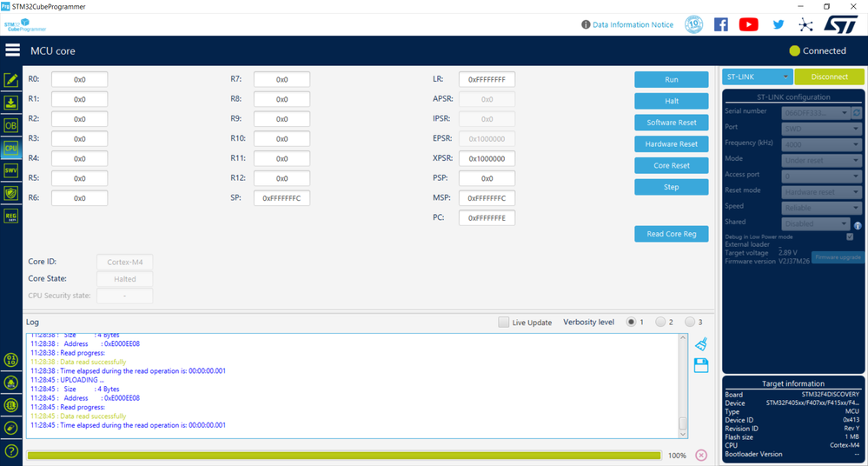Open the Speed dropdown

pyautogui.click(x=821, y=208)
